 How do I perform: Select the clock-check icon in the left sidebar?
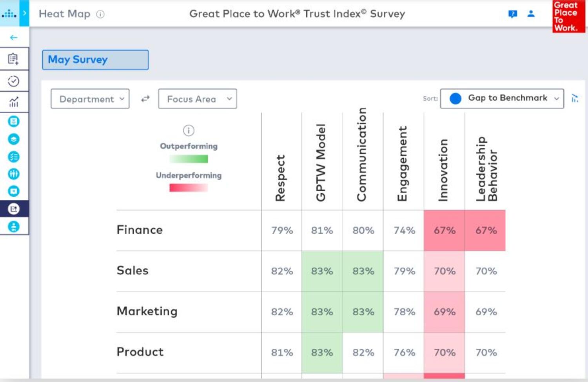tap(14, 81)
